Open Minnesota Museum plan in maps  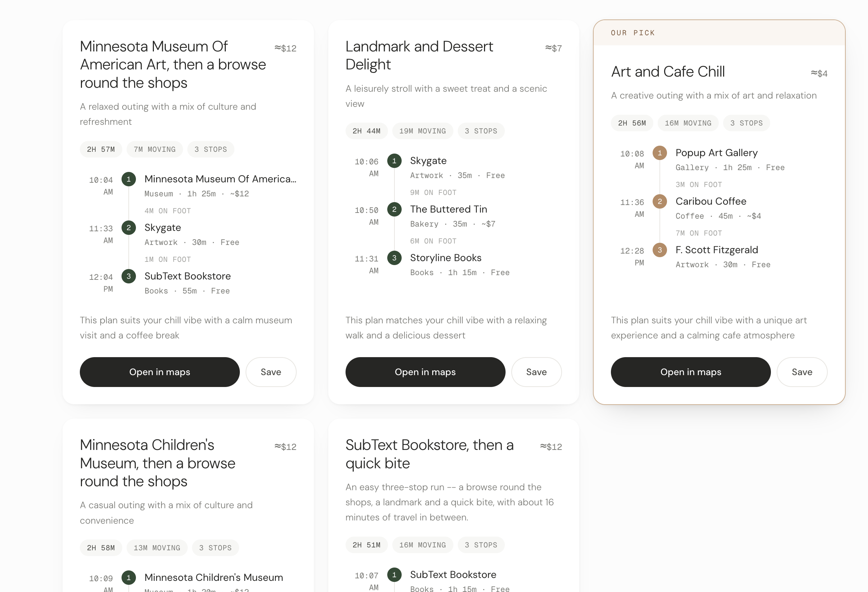click(x=160, y=372)
